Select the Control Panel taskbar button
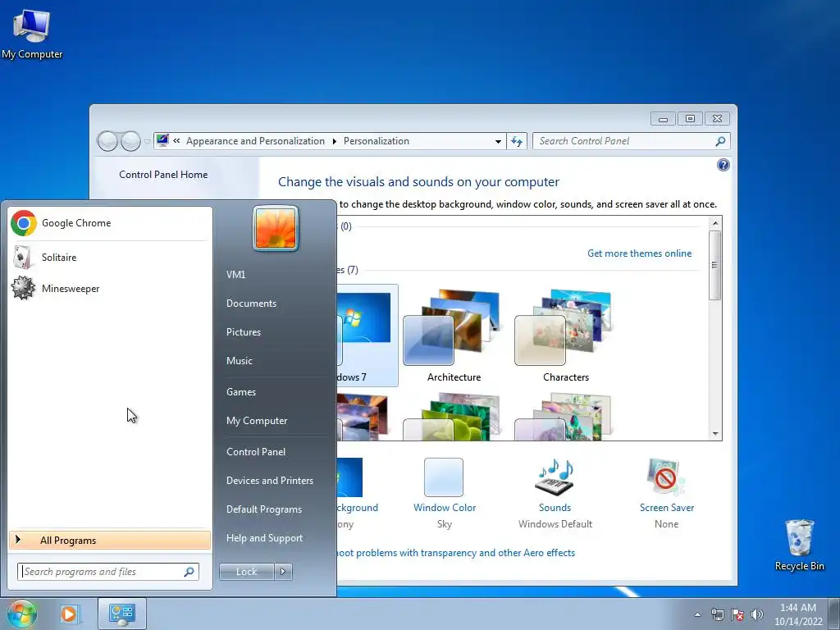Image resolution: width=840 pixels, height=630 pixels. (122, 614)
